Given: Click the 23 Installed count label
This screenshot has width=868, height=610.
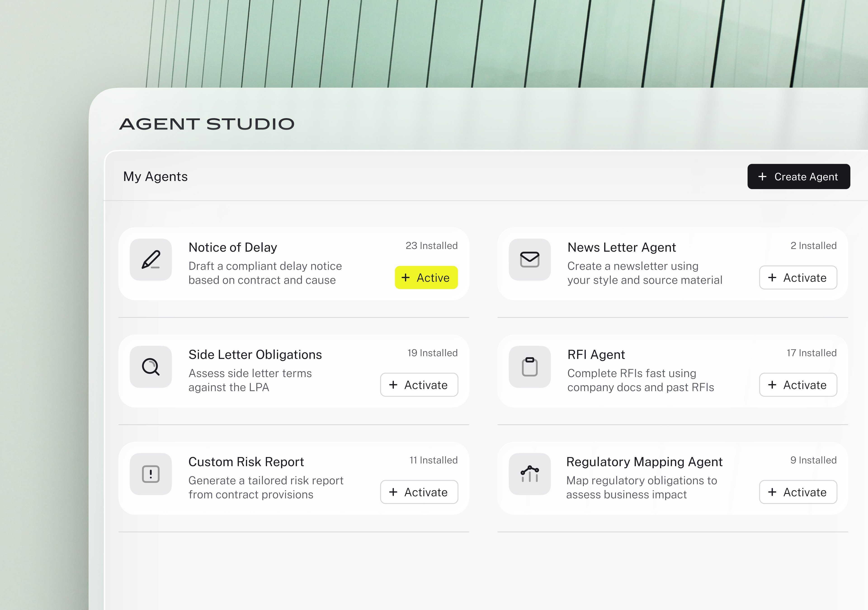Looking at the screenshot, I should pos(431,246).
